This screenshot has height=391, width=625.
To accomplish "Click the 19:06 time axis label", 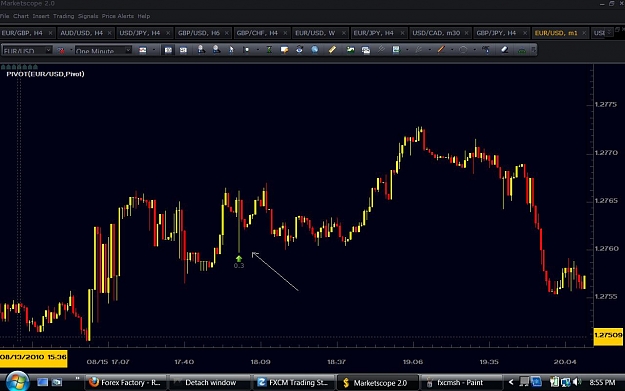I will tap(413, 362).
